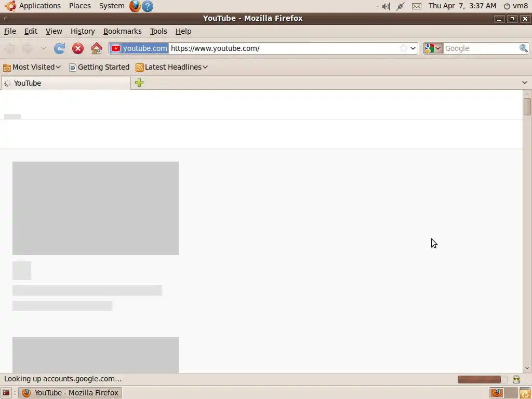
Task: Click the clock showing Thu Apr 7
Action: tap(462, 6)
